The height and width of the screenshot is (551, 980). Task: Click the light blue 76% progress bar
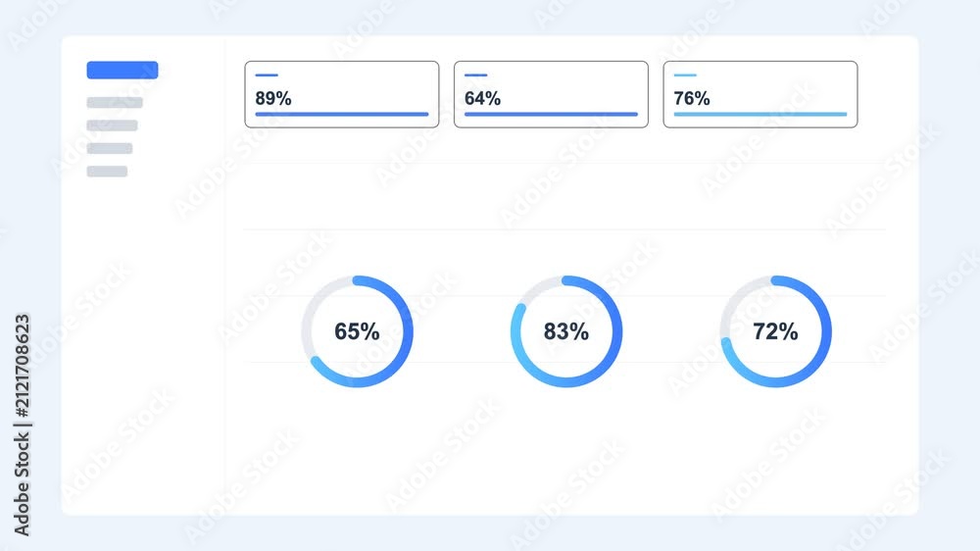coord(760,115)
